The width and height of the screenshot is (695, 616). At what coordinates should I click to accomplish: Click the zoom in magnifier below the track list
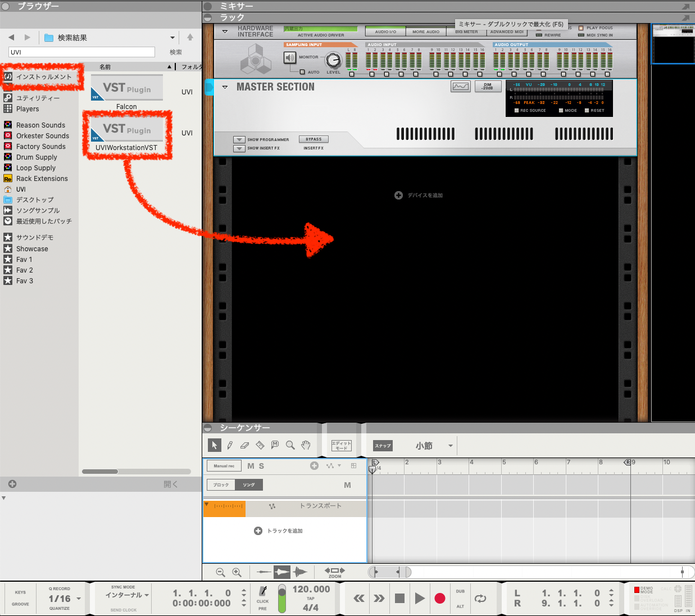click(x=237, y=572)
